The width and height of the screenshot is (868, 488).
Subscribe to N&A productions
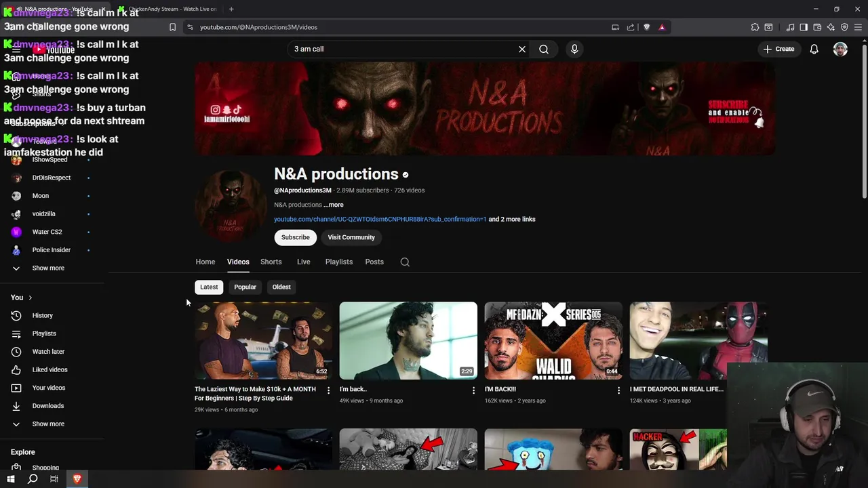coord(295,237)
